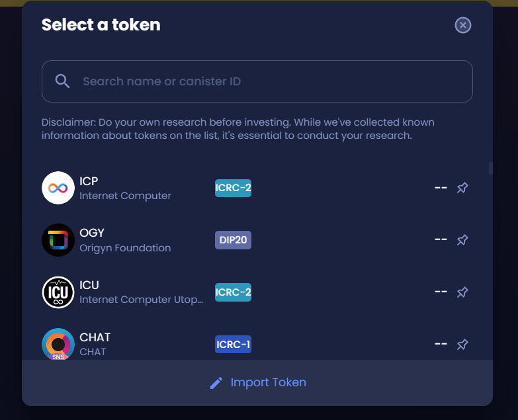Focus the search name or canister ID field
This screenshot has height=420, width=518.
pyautogui.click(x=257, y=81)
